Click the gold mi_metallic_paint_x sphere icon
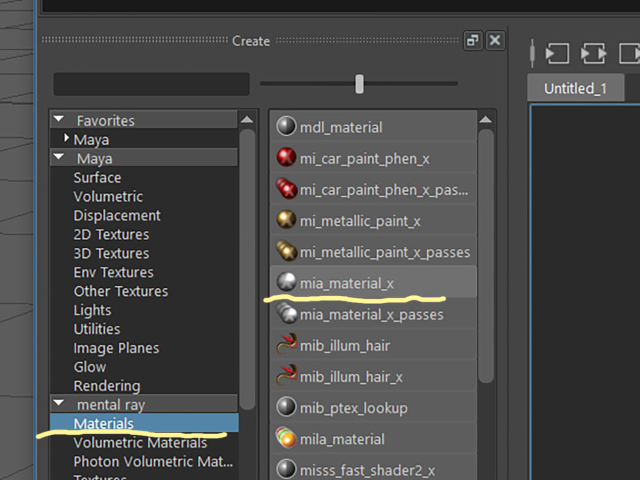The image size is (640, 480). 286,220
